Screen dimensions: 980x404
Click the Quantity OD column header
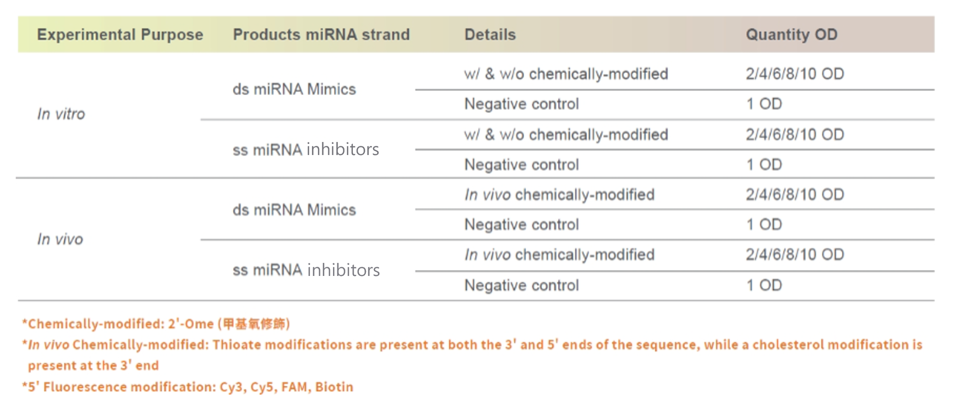point(791,35)
